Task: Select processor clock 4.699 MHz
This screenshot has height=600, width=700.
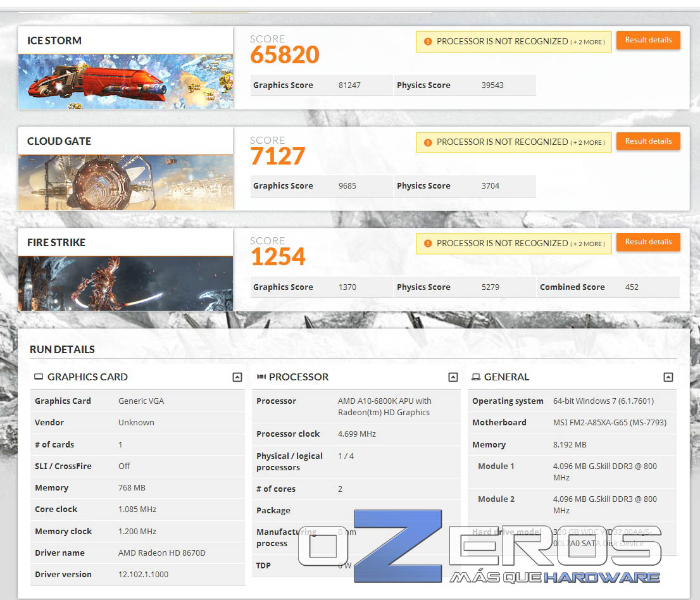Action: click(357, 434)
